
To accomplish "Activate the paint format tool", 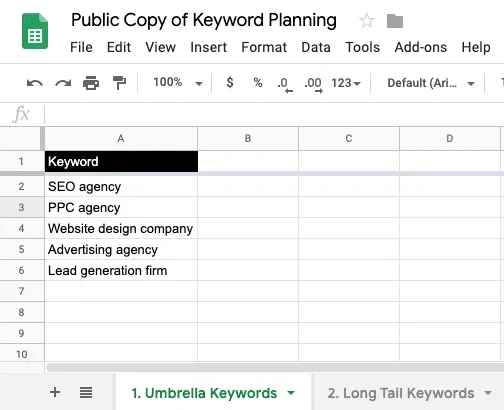I will pyautogui.click(x=119, y=83).
